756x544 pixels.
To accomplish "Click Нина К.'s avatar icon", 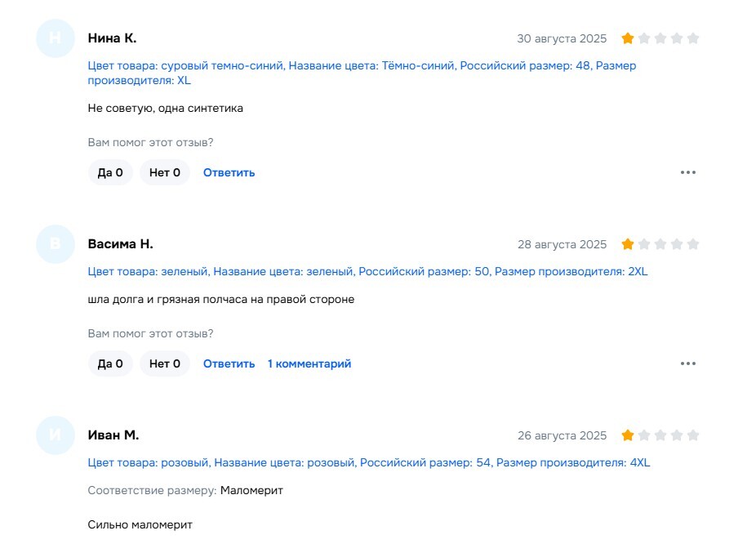I will coord(56,38).
